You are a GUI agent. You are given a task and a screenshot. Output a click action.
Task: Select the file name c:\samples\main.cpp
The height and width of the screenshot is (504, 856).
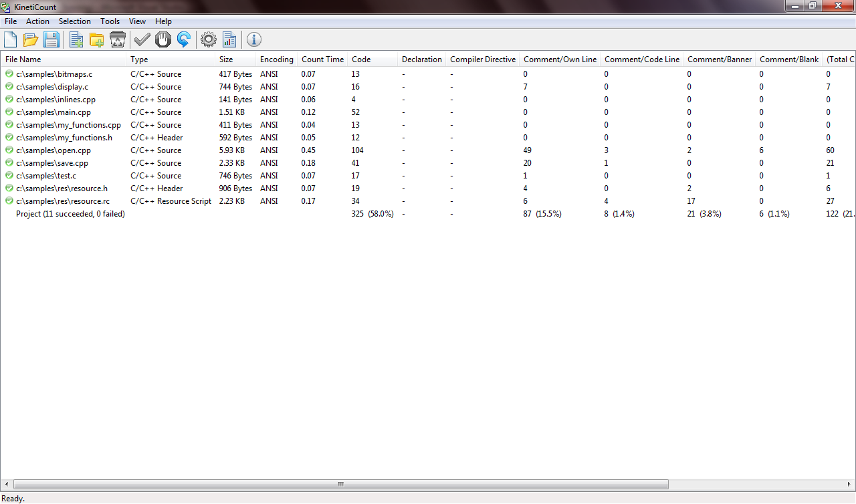click(53, 112)
